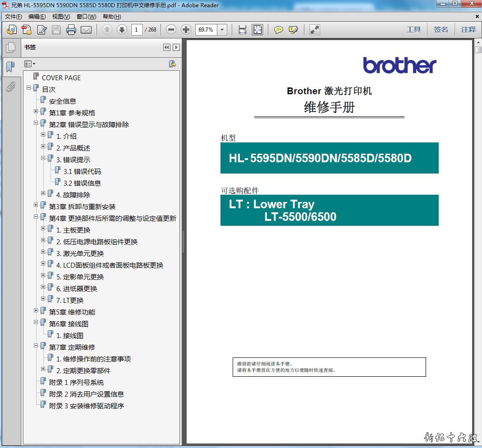Go to next page with down arrow
Screen dimensions: 482x448
pos(122,30)
